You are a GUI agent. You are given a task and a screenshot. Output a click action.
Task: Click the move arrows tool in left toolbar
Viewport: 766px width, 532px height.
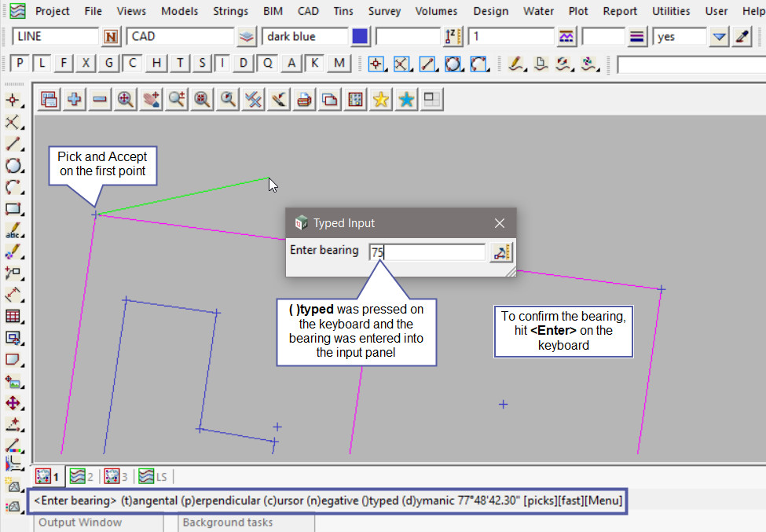(13, 403)
